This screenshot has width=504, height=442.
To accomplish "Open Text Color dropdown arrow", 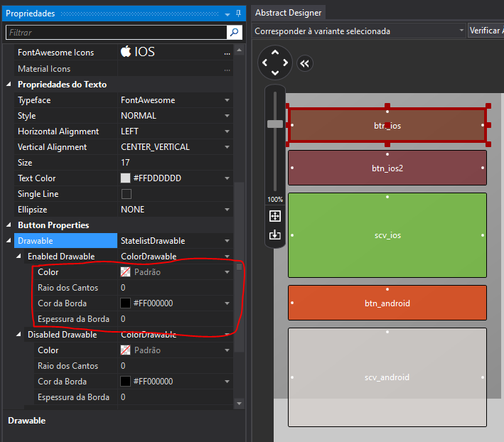I will click(x=227, y=178).
